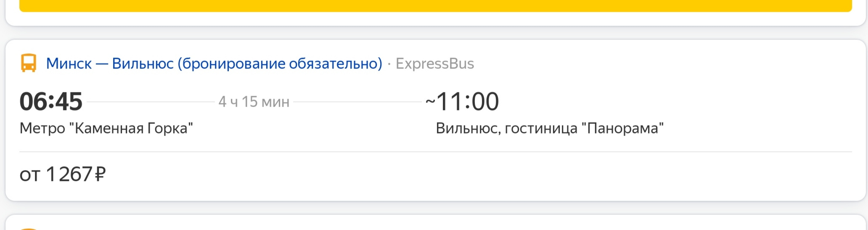868x230 pixels.
Task: Open the Метро "Каменная Горка" departure stop
Action: point(106,128)
